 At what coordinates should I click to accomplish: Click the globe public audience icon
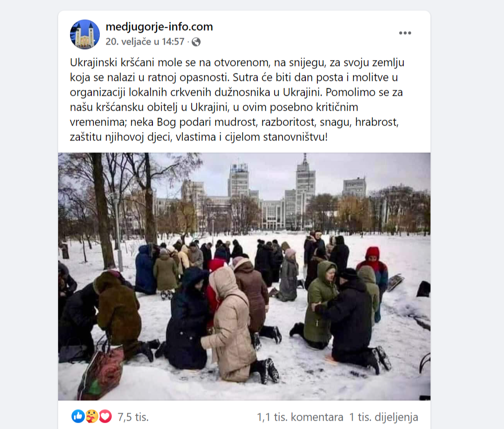click(x=196, y=42)
